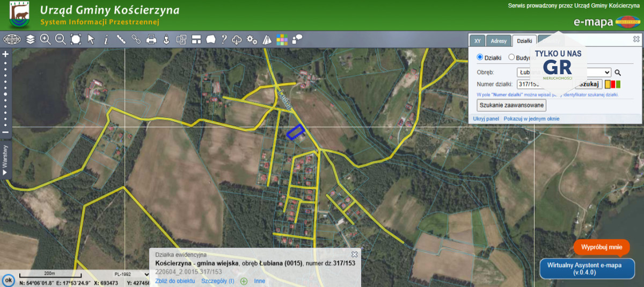The width and height of the screenshot is (644, 287).
Task: Expand the Obręb dropdown
Action: pos(564,72)
